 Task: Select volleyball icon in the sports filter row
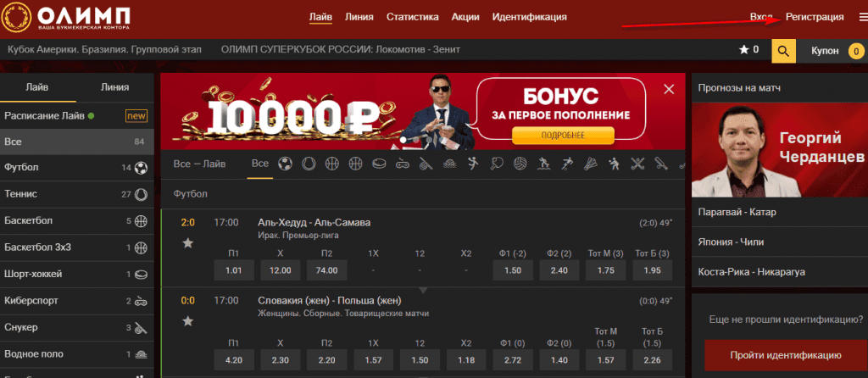[520, 164]
